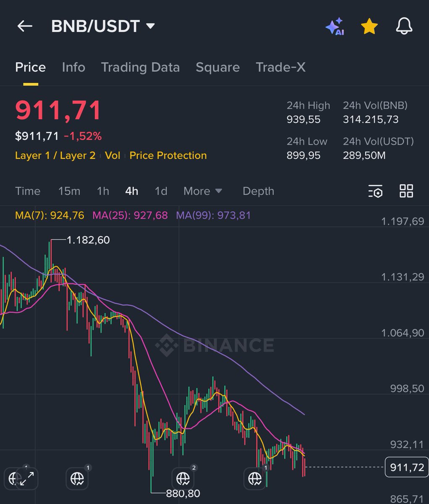This screenshot has height=504, width=429.
Task: Tap the back arrow to leave BNB/USDT
Action: pyautogui.click(x=25, y=26)
